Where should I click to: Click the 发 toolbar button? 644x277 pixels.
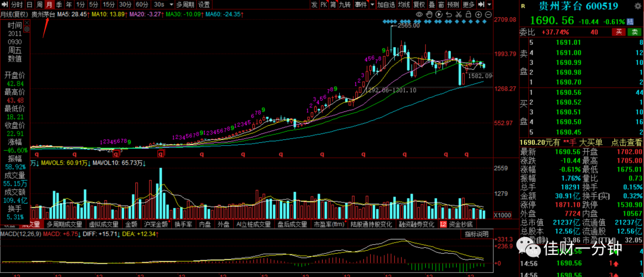coord(314,5)
